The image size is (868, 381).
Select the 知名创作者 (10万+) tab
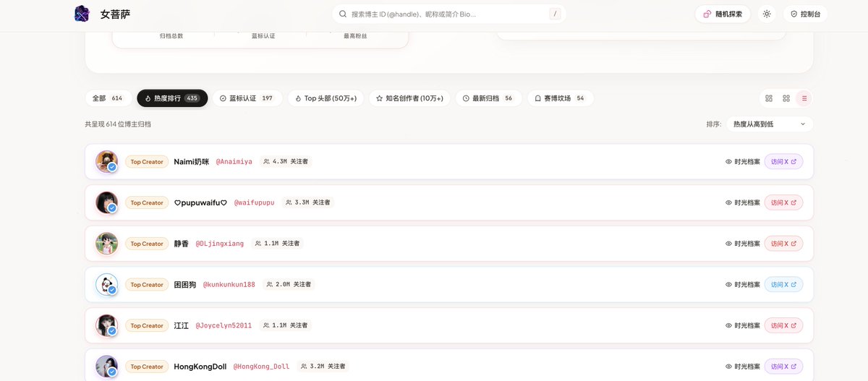(409, 98)
